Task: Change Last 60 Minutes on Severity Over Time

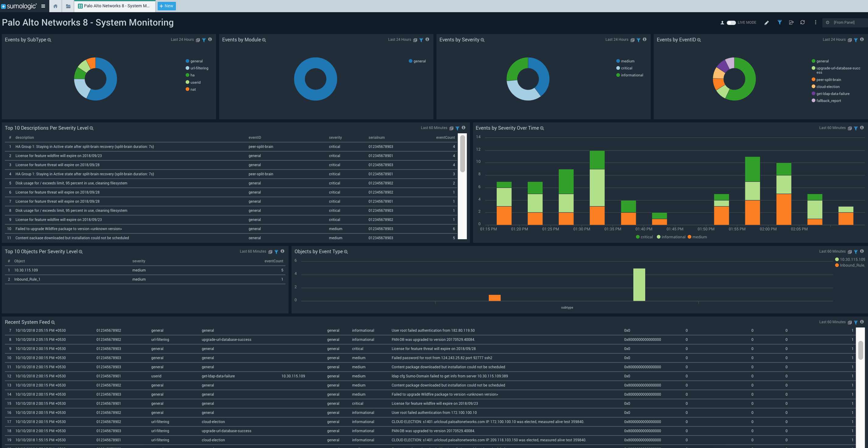Action: point(832,128)
